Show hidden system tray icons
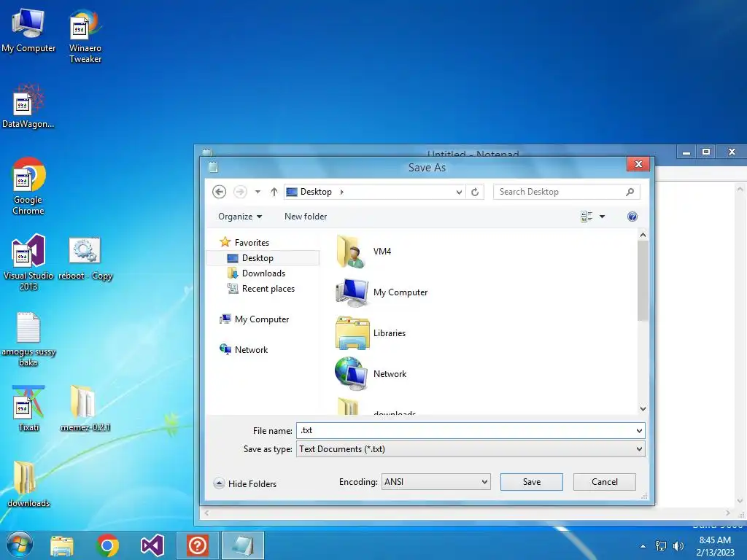 tap(643, 546)
